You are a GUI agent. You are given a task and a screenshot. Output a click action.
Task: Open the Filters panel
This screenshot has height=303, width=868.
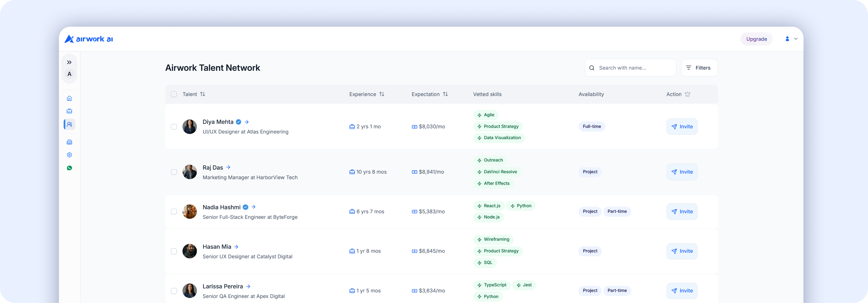(x=699, y=68)
